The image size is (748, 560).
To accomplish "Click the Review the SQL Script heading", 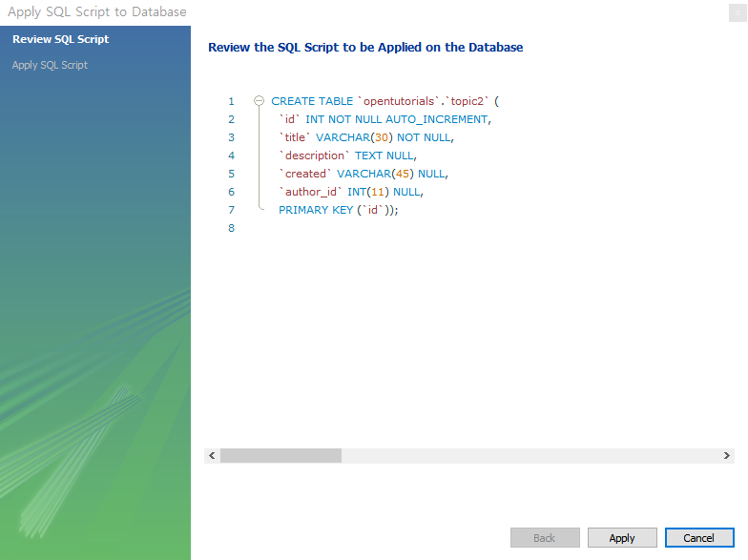I will click(365, 48).
